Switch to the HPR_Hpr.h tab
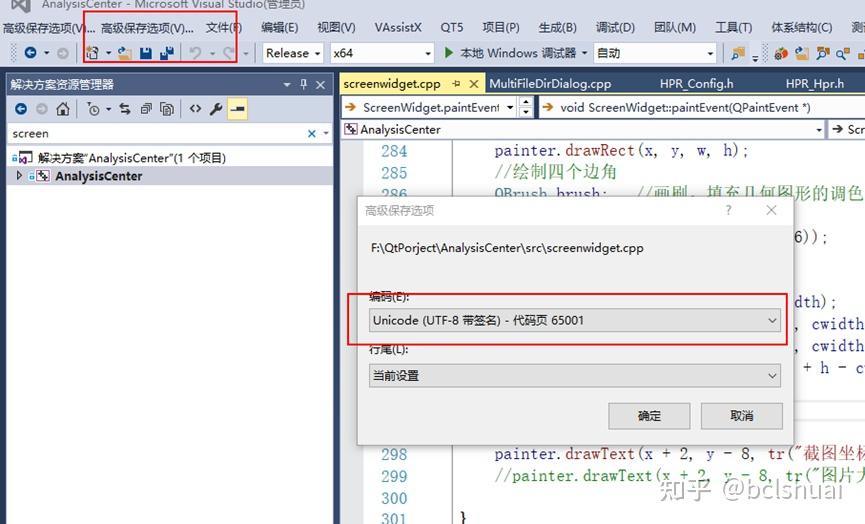The width and height of the screenshot is (865, 524). [815, 84]
